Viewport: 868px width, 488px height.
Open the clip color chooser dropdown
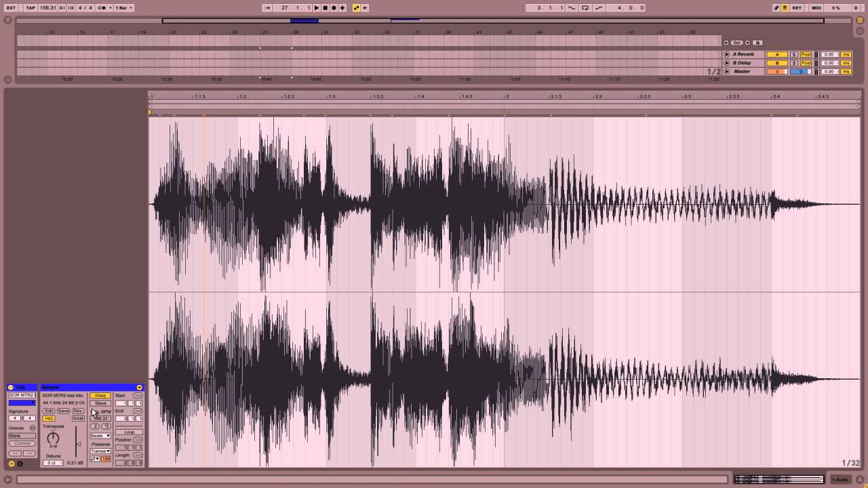pos(22,403)
